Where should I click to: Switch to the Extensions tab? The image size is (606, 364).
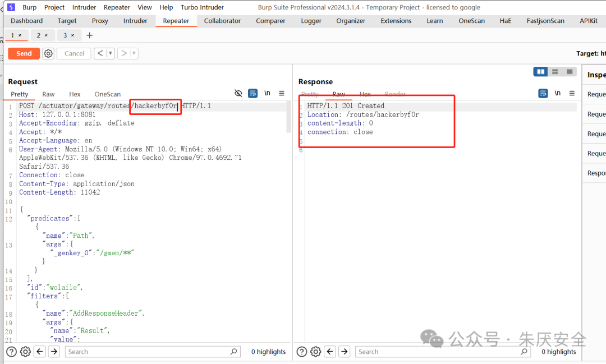pyautogui.click(x=396, y=21)
